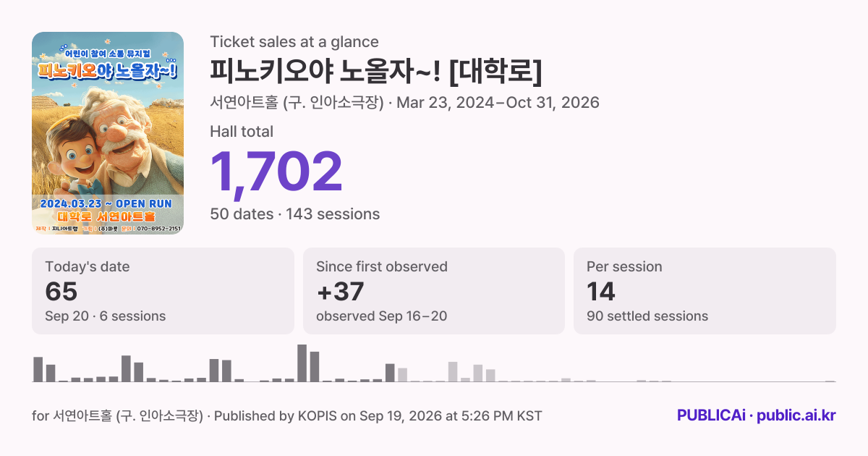Click the tallest bar in the sales chart
868x456 pixels.
tap(302, 363)
